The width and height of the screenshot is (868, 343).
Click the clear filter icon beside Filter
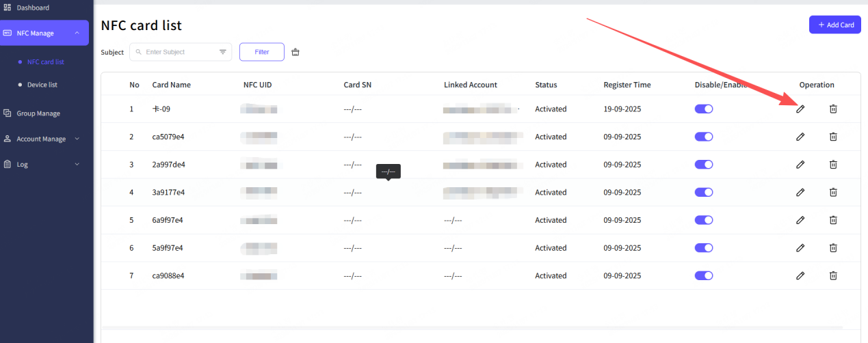[295, 52]
